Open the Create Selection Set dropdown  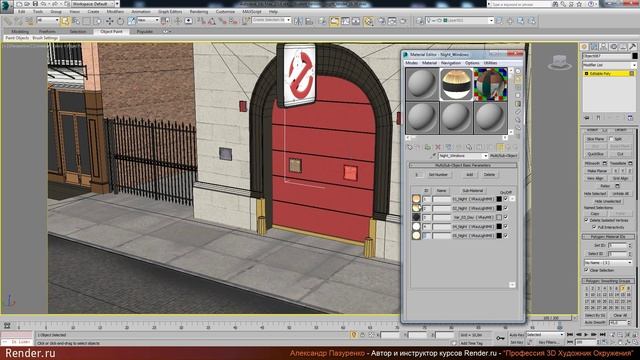tap(271, 20)
